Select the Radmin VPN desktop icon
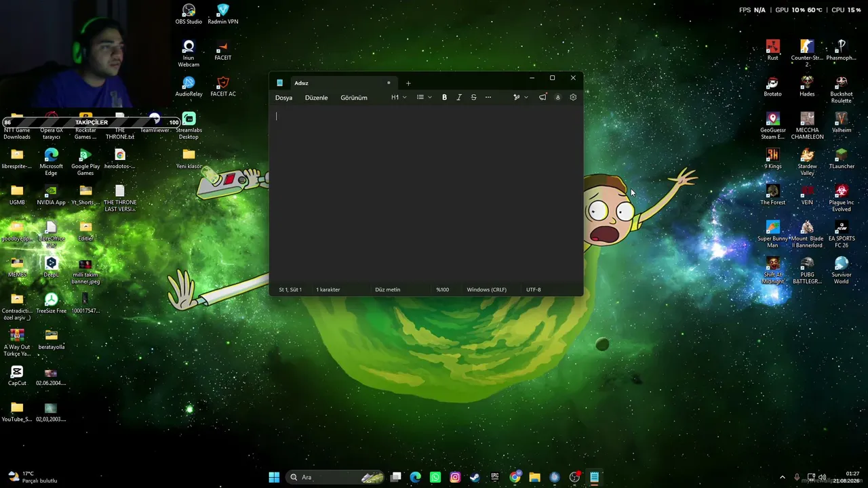Viewport: 868px width, 488px height. coord(223,14)
